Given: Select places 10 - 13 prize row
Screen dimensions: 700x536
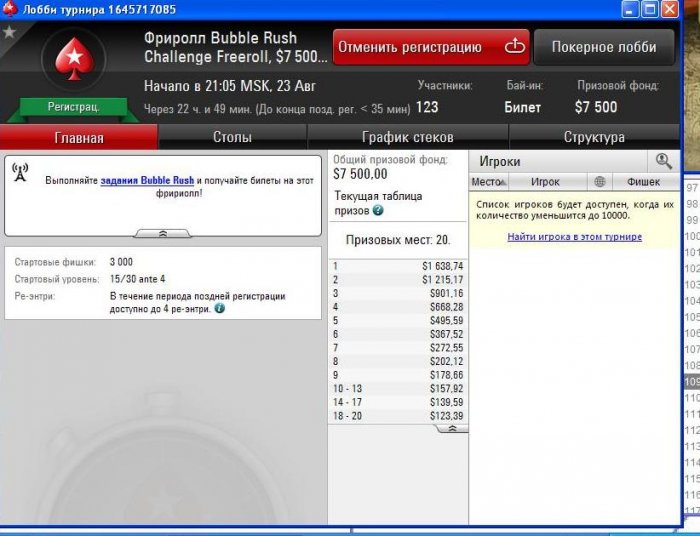Looking at the screenshot, I should point(398,389).
